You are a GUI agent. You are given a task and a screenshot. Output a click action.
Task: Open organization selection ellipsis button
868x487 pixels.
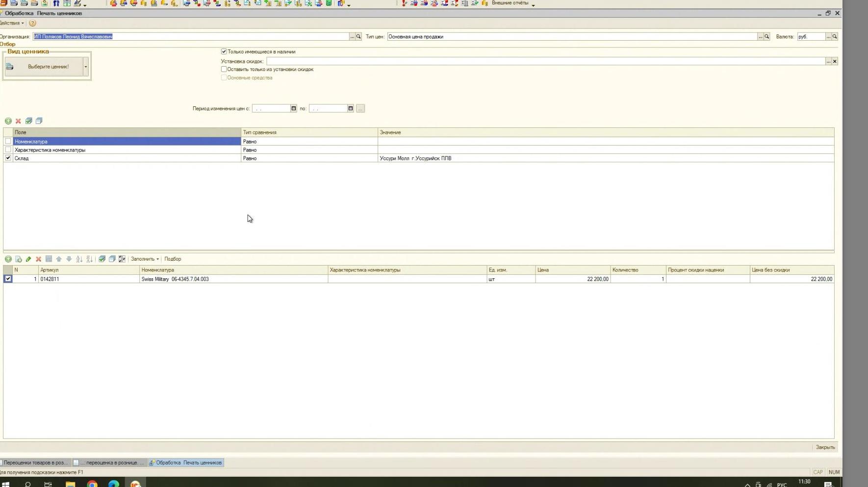pos(352,37)
